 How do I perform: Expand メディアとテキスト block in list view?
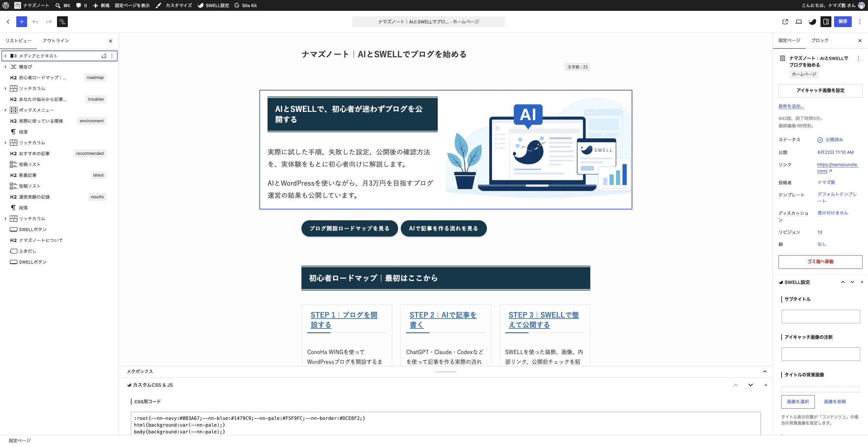point(5,56)
